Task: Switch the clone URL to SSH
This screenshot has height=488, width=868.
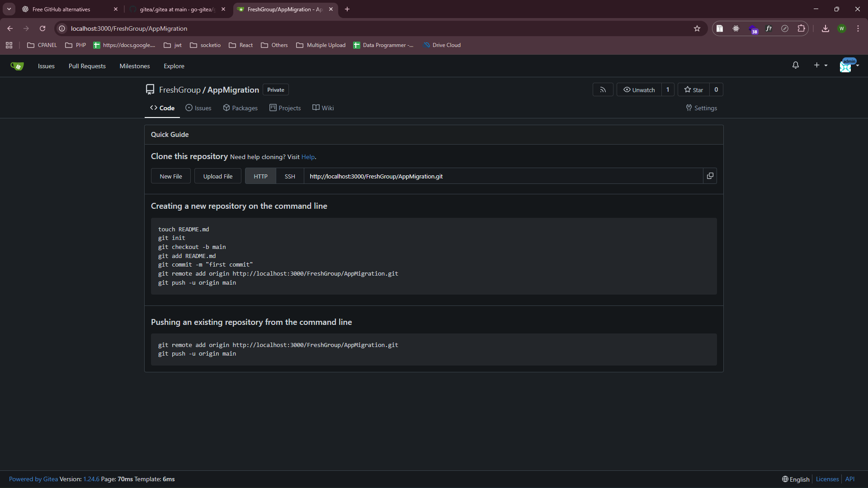Action: tap(290, 176)
